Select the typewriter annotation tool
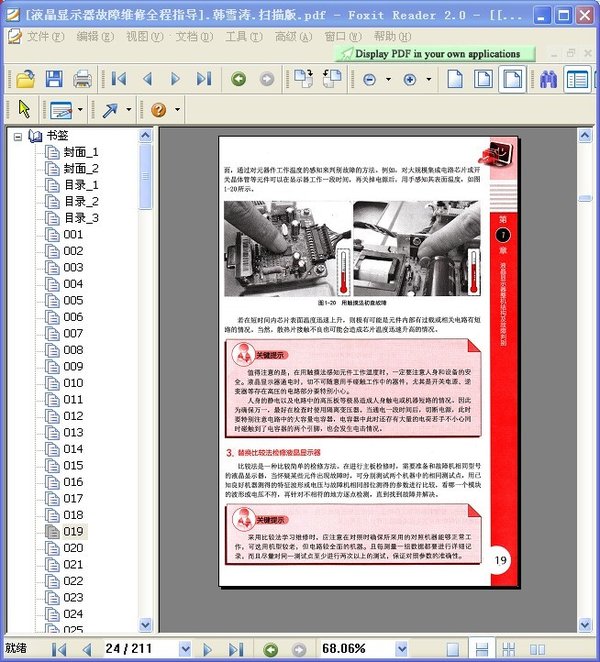 point(61,110)
